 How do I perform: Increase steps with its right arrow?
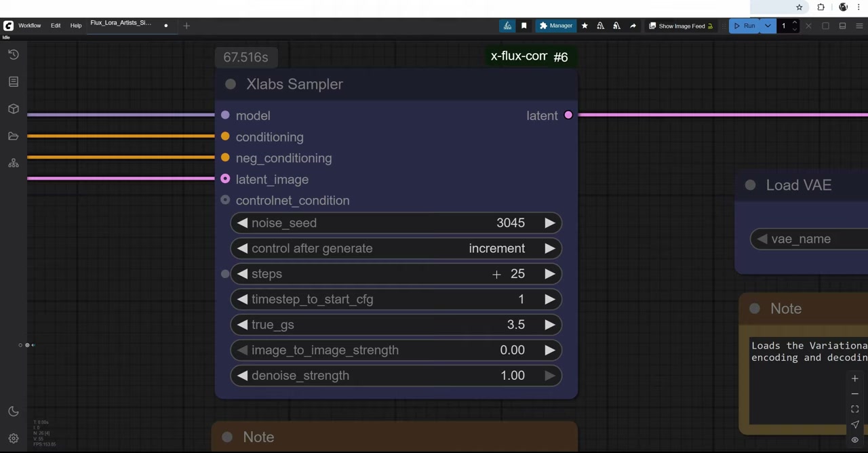coord(549,274)
